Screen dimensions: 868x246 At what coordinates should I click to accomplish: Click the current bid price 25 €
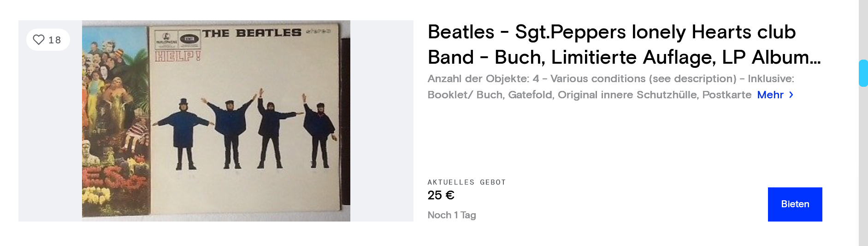pyautogui.click(x=441, y=195)
